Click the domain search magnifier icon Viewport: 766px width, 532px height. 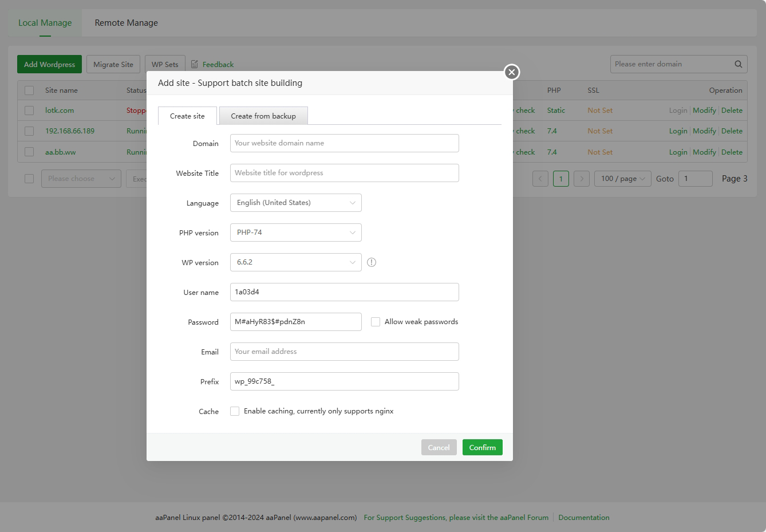[x=738, y=64]
